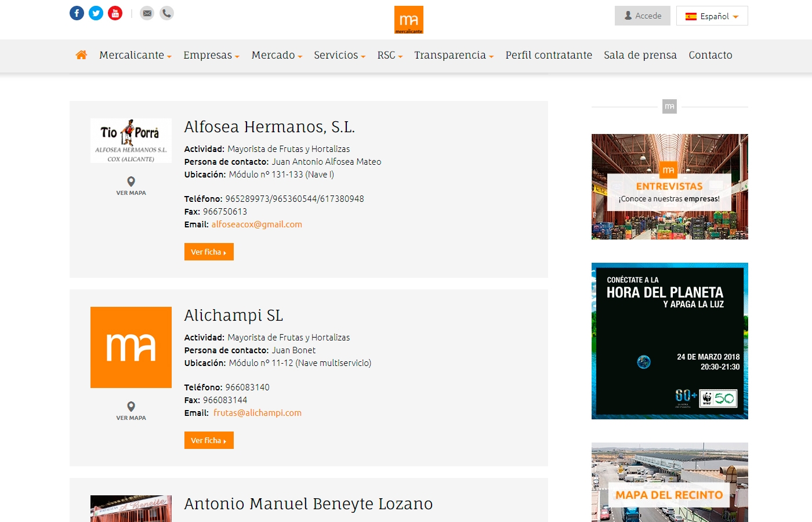This screenshot has height=522, width=812.
Task: Open Sala de prensa page
Action: click(640, 55)
